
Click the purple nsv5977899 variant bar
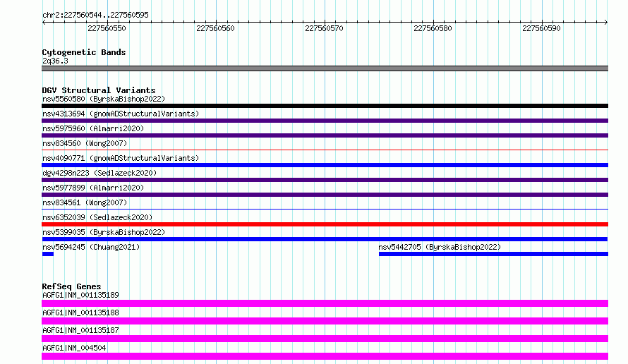[325, 195]
